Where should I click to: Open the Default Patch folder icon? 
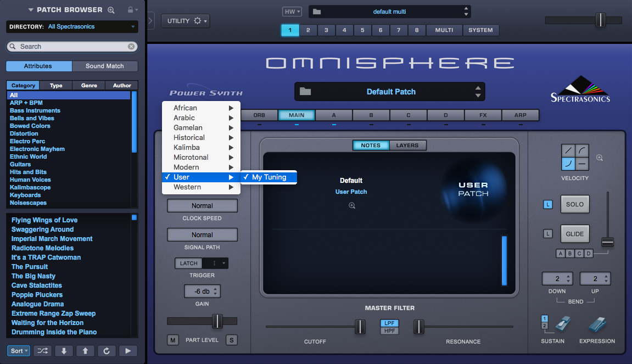[305, 92]
